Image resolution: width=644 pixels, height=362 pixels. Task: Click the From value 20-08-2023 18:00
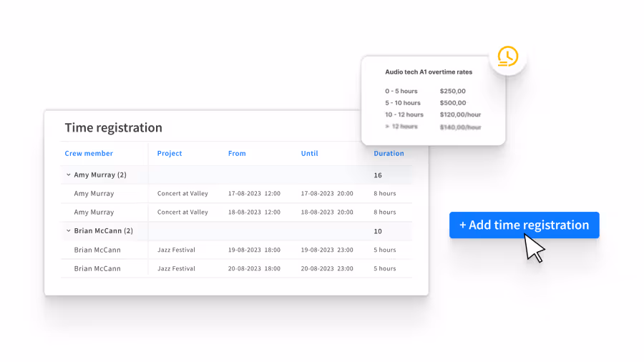click(254, 268)
